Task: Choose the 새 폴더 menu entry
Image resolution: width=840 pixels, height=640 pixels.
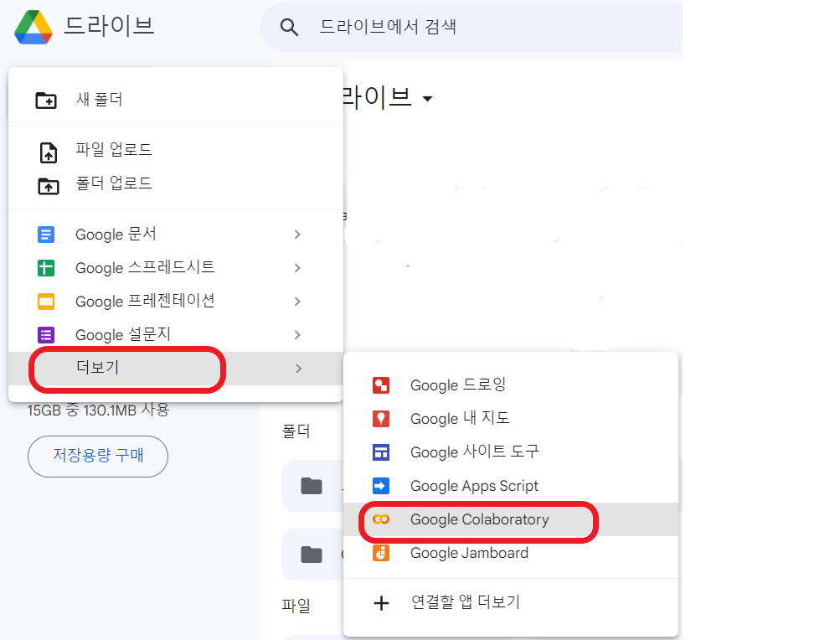Action: click(x=176, y=100)
